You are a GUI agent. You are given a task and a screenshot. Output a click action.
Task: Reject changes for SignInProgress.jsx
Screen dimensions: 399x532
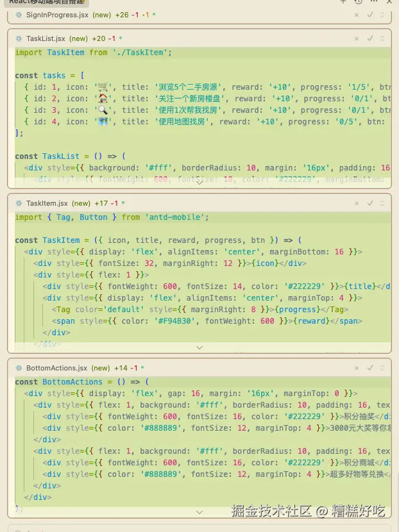point(357,15)
